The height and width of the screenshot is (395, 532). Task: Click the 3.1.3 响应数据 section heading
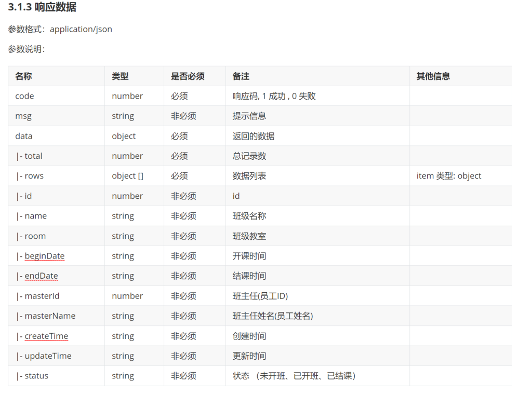pyautogui.click(x=43, y=7)
